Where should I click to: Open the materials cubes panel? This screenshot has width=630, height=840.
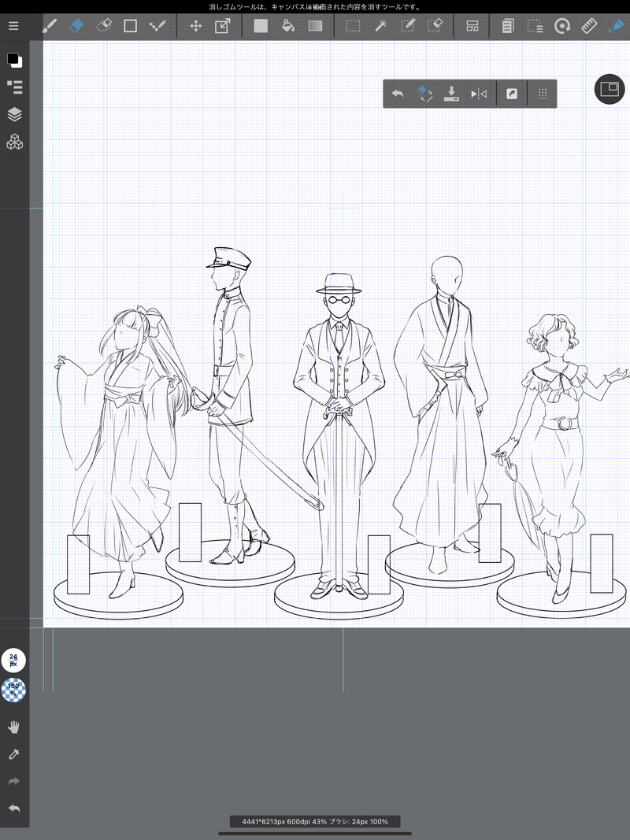(14, 142)
